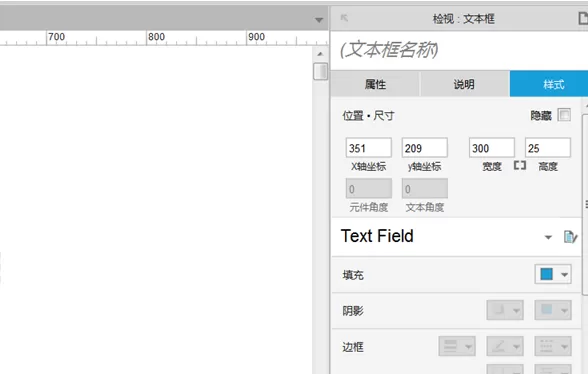This screenshot has width=588, height=374.
Task: Click the page icon at the top right of the inspector
Action: click(x=583, y=18)
